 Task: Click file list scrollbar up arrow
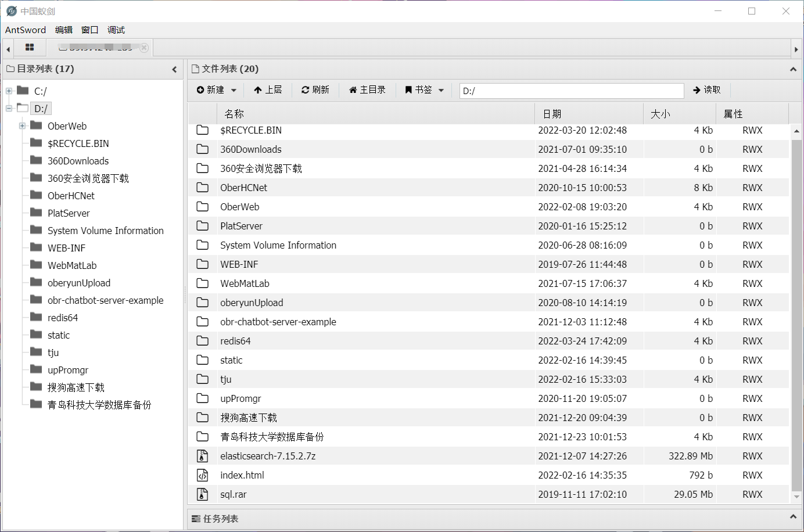pyautogui.click(x=796, y=131)
